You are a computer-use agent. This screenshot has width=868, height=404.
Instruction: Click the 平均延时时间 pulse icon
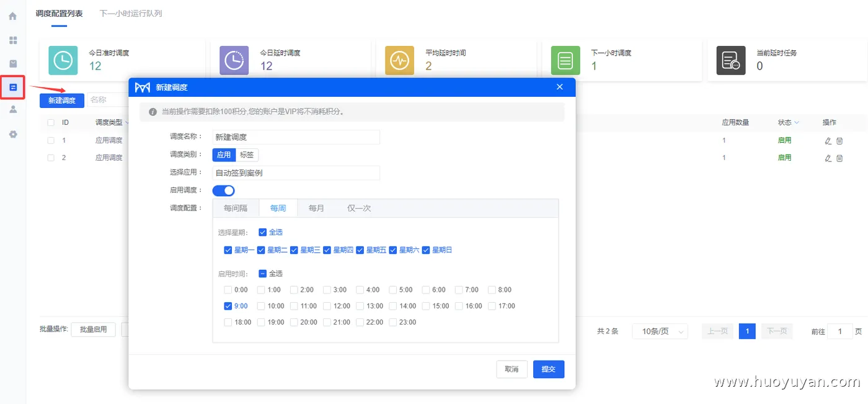[x=399, y=60]
